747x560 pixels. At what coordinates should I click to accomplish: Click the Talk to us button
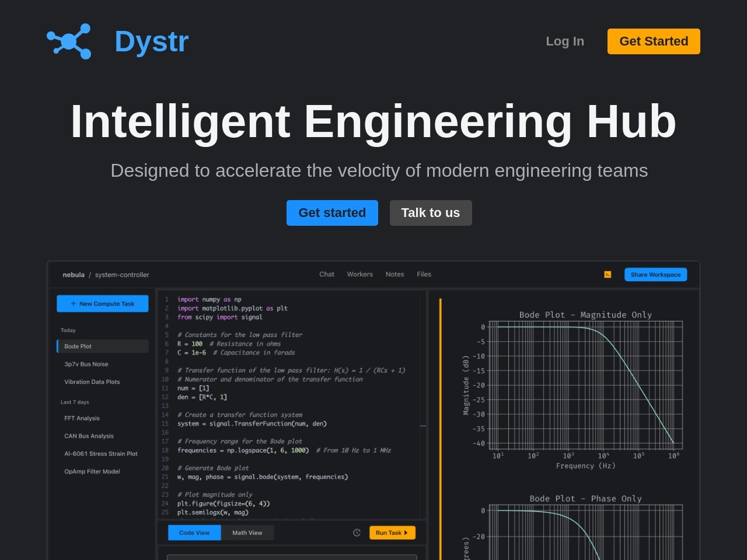(431, 213)
